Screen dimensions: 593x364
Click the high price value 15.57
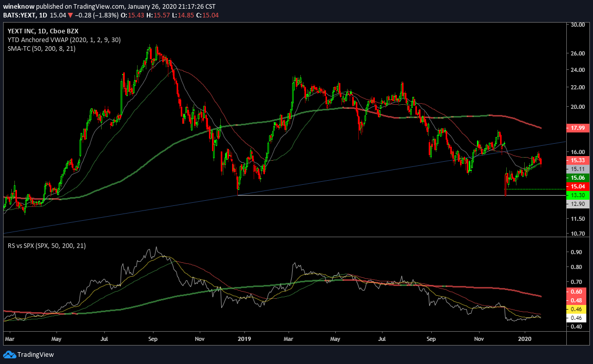162,15
